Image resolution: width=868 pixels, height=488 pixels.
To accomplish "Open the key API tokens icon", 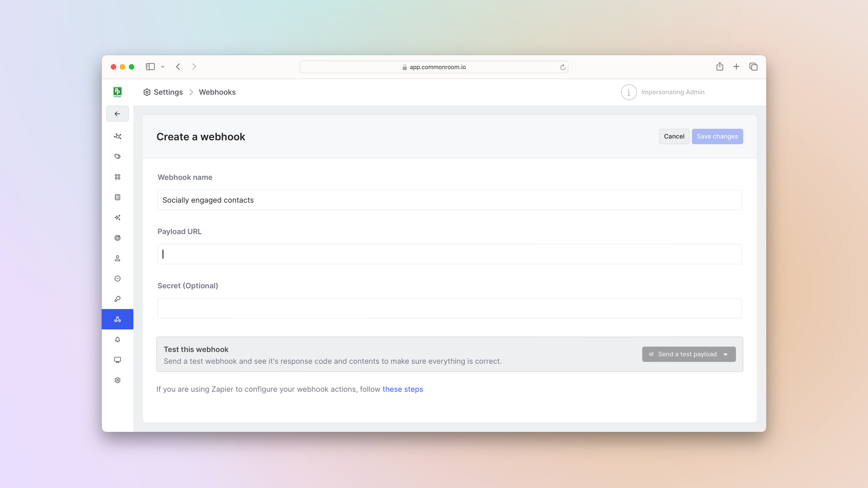I will click(x=117, y=299).
